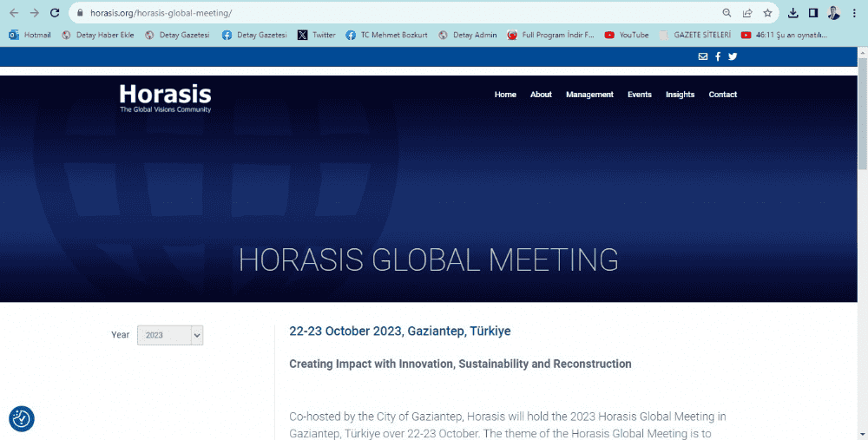Open the first Detay Gazetesi globe bookmark
868x440 pixels.
click(177, 35)
